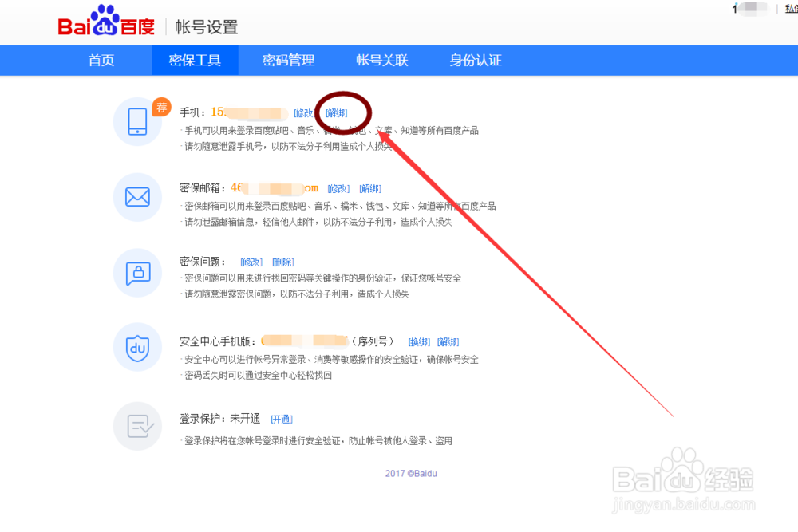Click the du shield security center icon
This screenshot has height=532, width=798.
137,348
